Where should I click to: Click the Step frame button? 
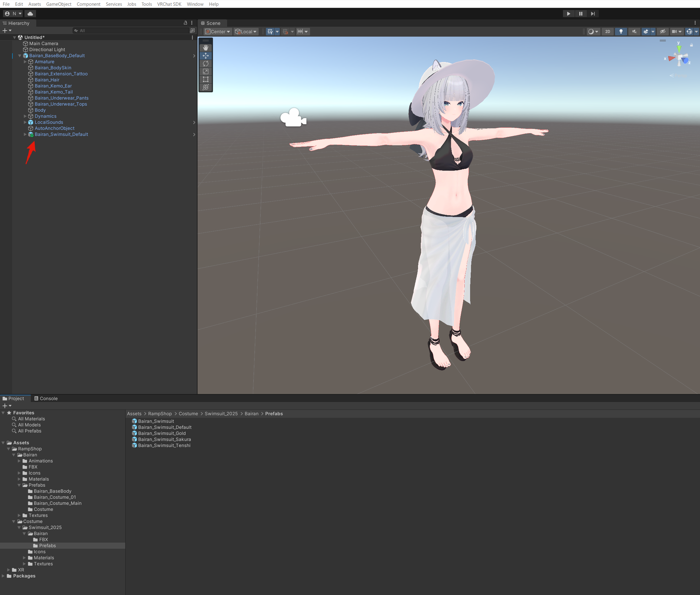tap(593, 14)
